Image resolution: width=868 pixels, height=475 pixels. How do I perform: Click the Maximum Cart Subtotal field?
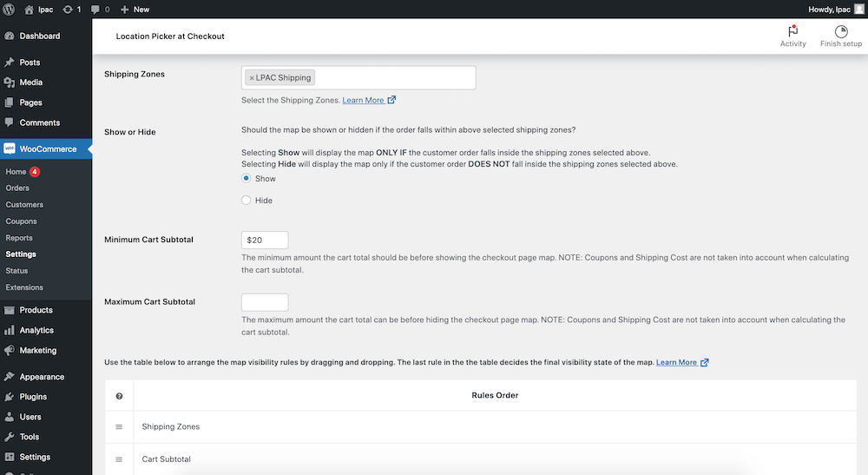coord(265,302)
